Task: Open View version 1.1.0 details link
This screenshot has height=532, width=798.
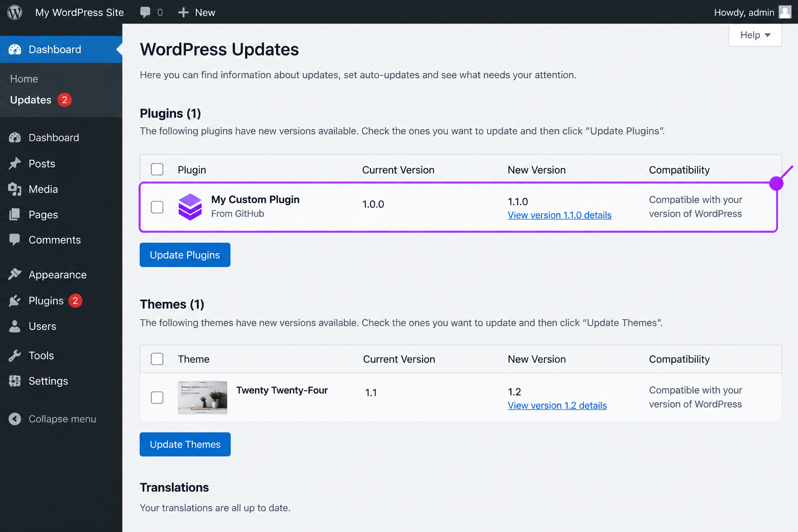Action: pos(560,215)
